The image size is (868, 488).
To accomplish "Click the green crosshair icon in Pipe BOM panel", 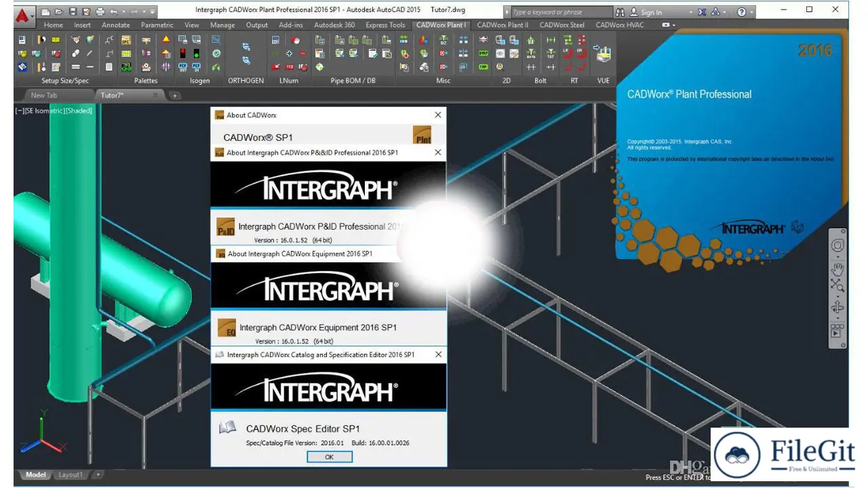I will click(319, 67).
